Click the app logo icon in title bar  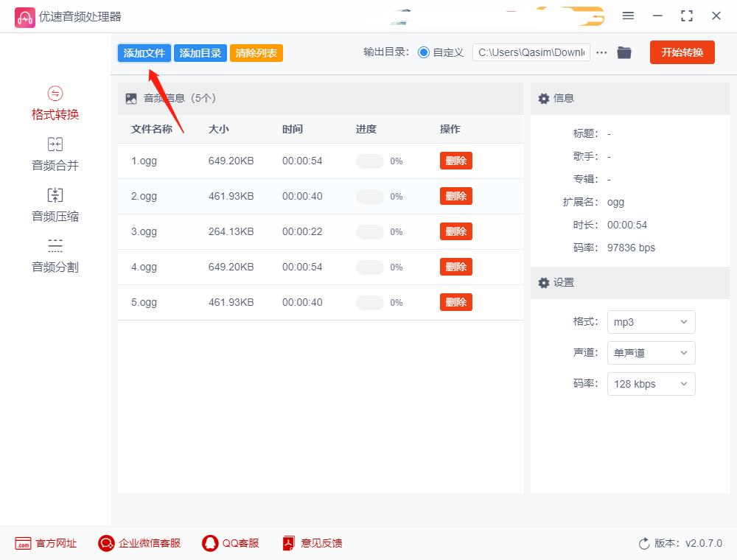tap(25, 15)
